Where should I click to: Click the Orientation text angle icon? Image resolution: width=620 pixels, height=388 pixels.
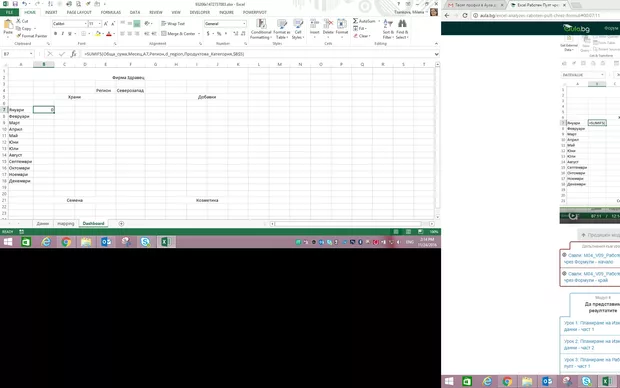coord(147,24)
